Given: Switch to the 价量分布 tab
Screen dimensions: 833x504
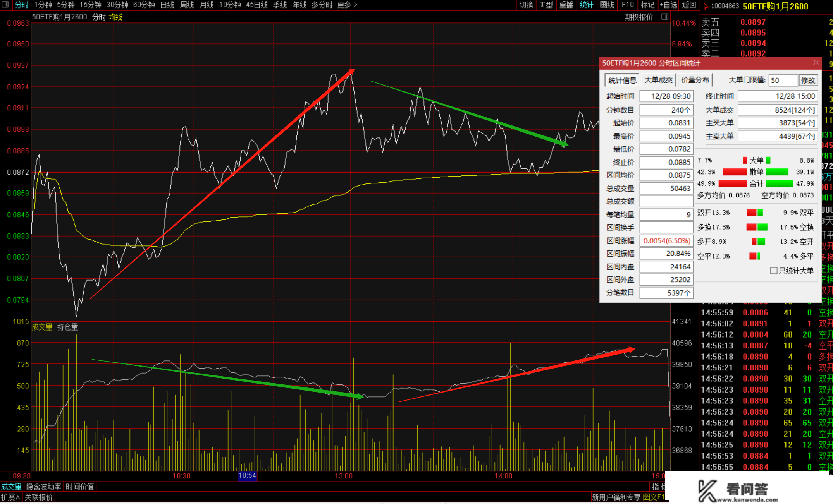Looking at the screenshot, I should [x=695, y=80].
